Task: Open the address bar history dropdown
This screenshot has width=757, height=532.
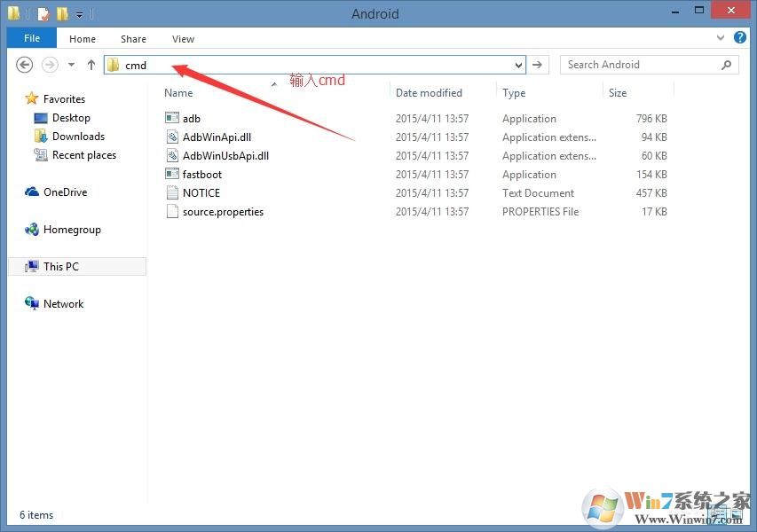Action: (518, 65)
